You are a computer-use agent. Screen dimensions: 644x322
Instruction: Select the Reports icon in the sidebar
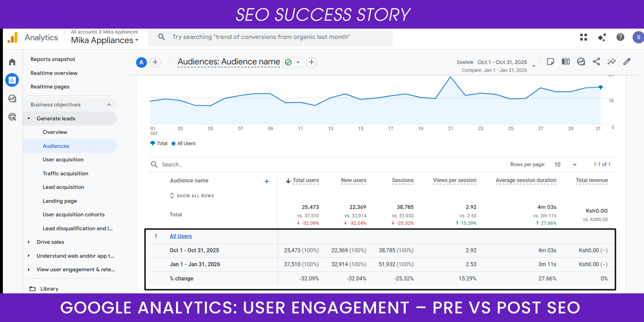click(12, 80)
